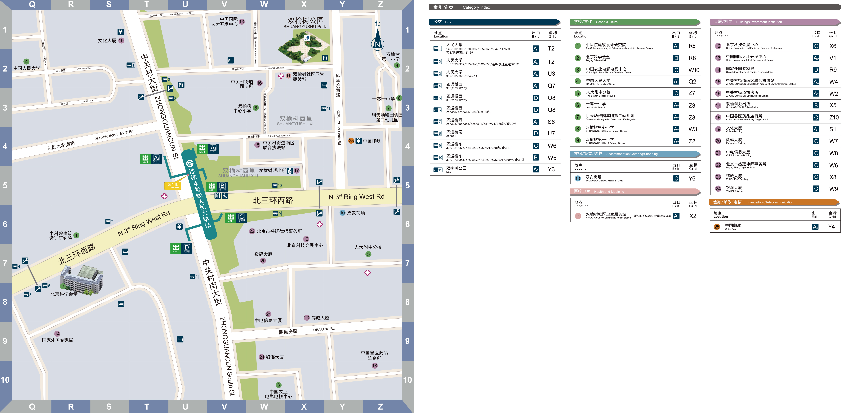Click the orange number 25 marker at 中国邮政
Screen dimensions: 868x413
tap(351, 141)
